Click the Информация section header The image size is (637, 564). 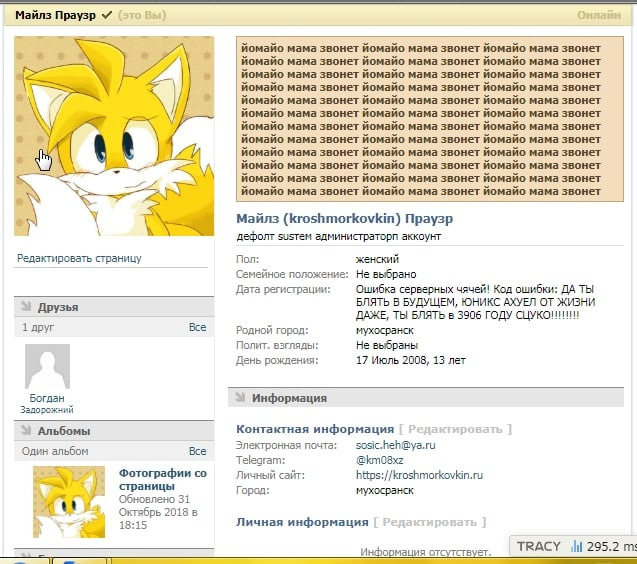coord(426,397)
